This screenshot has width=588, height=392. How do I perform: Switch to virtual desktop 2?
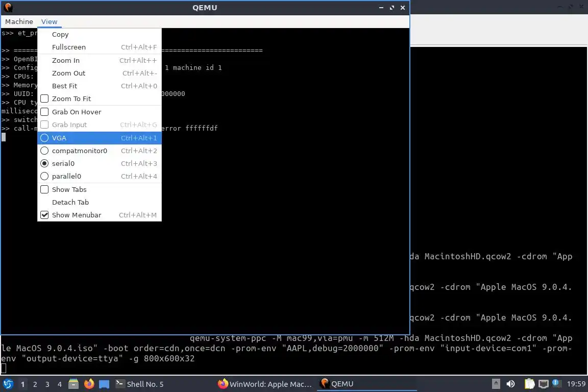coord(35,384)
